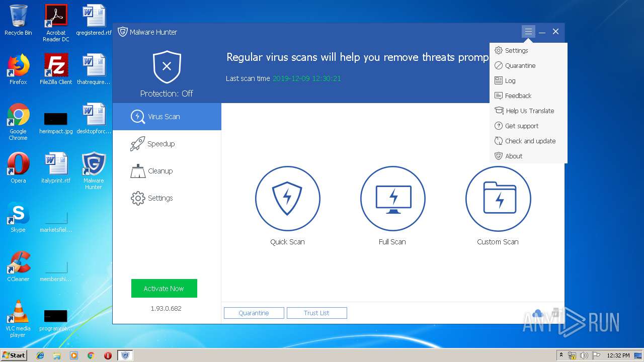Screen dimensions: 644x362
Task: Start a Quick Scan
Action: click(x=287, y=199)
